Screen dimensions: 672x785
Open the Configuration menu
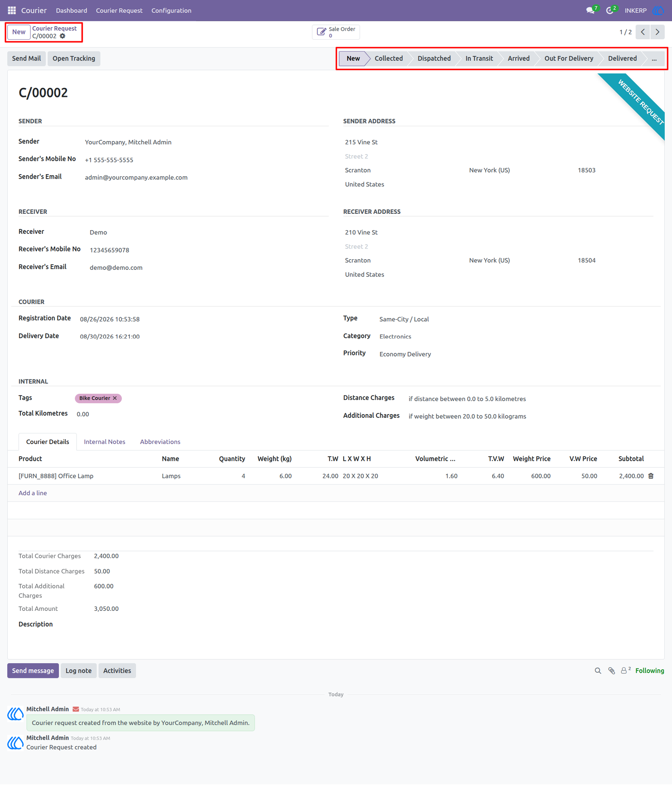(171, 11)
